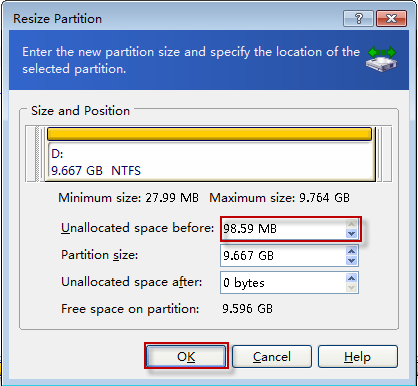Click the "Partition size:" label
Viewport: 418px width, 386px height.
(x=99, y=255)
